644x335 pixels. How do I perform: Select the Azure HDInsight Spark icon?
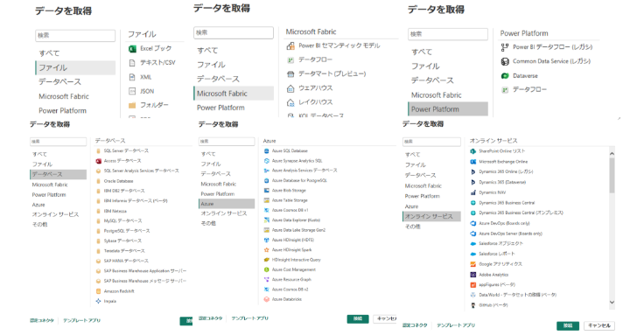point(267,250)
